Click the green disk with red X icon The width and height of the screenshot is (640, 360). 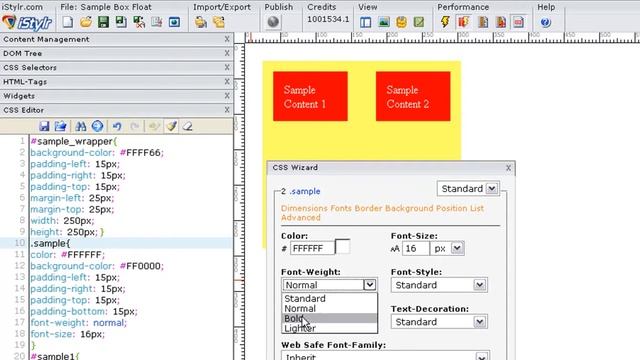click(x=139, y=22)
